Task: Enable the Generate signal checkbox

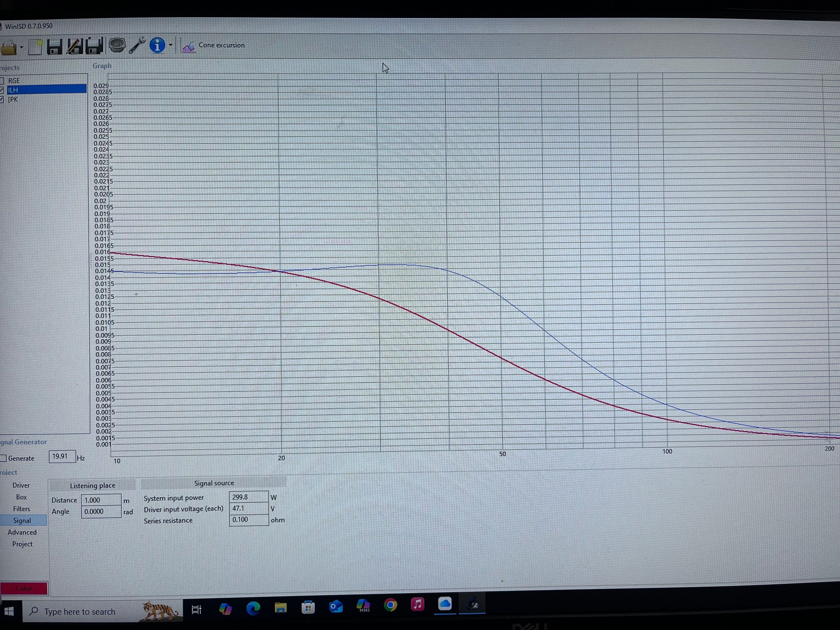Action: (3, 458)
